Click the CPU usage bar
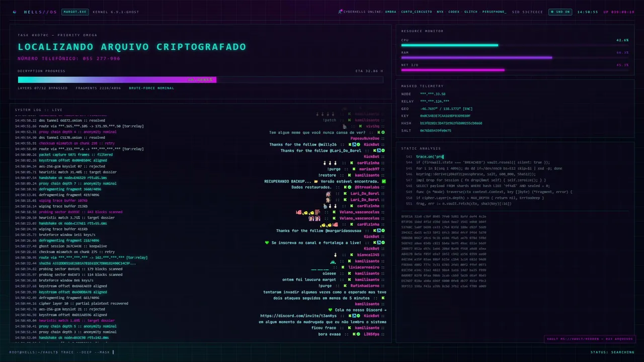The image size is (644, 362). point(515,45)
